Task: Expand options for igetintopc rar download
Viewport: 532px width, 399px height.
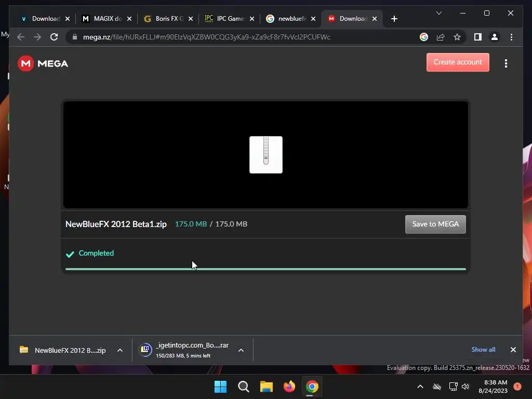Action: click(241, 350)
